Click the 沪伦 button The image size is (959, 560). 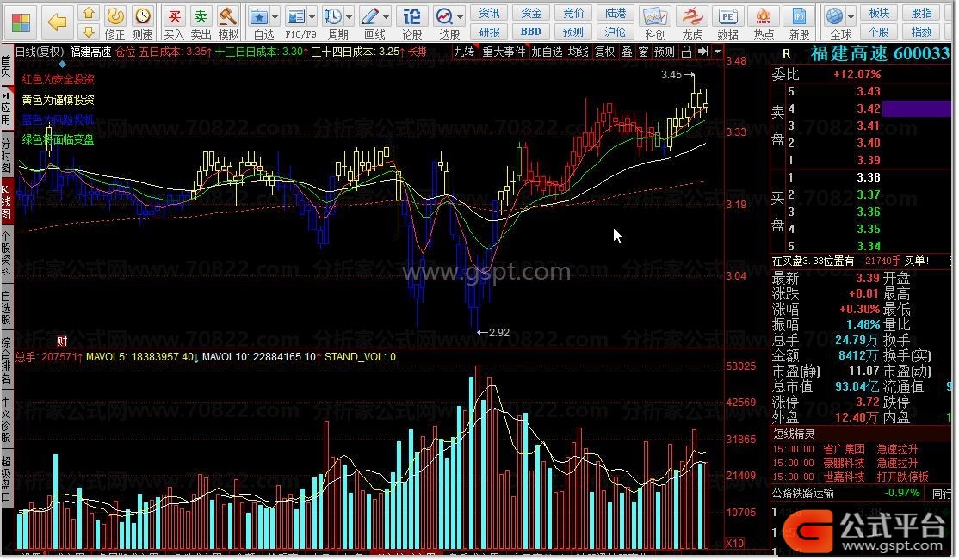616,32
